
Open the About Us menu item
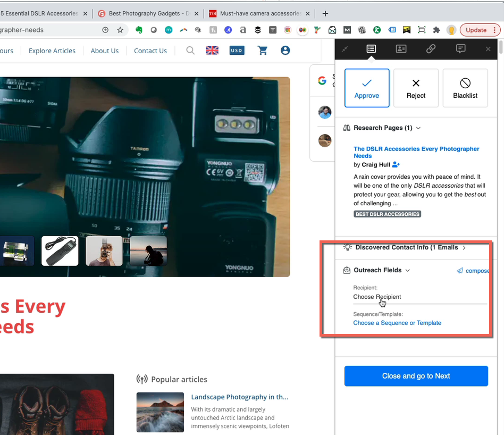[x=104, y=51]
